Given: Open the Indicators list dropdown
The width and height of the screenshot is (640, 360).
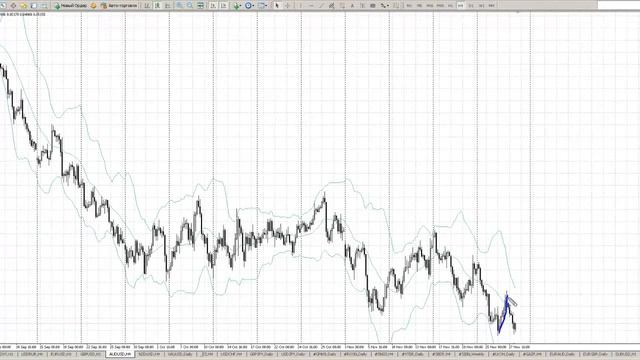Looking at the screenshot, I should click(x=237, y=6).
